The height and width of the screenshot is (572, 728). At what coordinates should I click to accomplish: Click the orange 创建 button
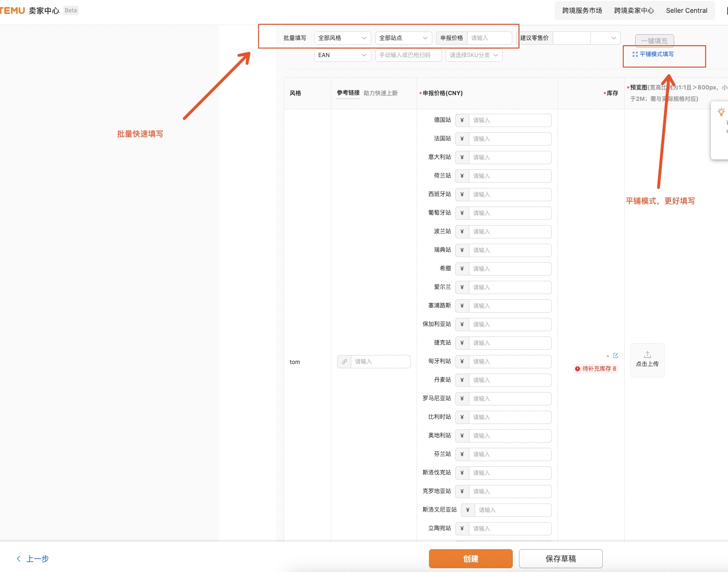(x=470, y=559)
